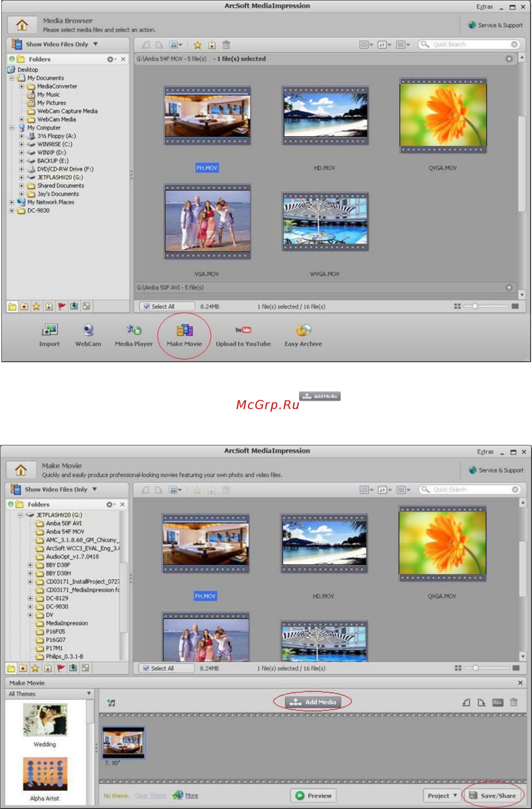Viewport: 532px width, 809px height.
Task: Expand the G:\Amba 50F AVI group header
Action: pos(509,288)
